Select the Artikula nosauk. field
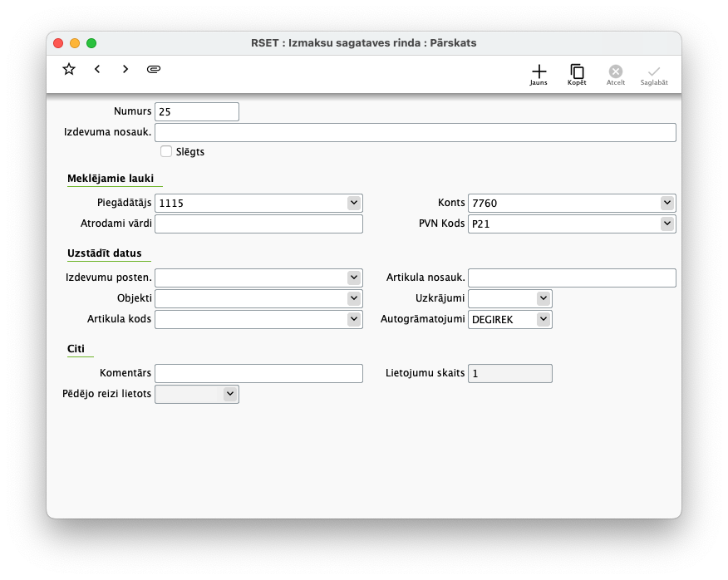This screenshot has width=728, height=580. coord(572,278)
